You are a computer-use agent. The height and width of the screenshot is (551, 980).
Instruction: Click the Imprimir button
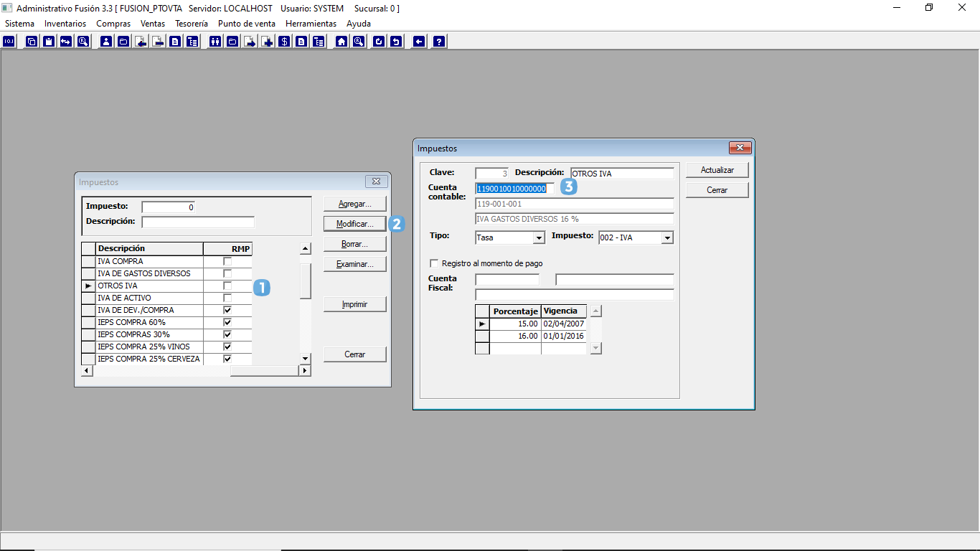(x=355, y=304)
